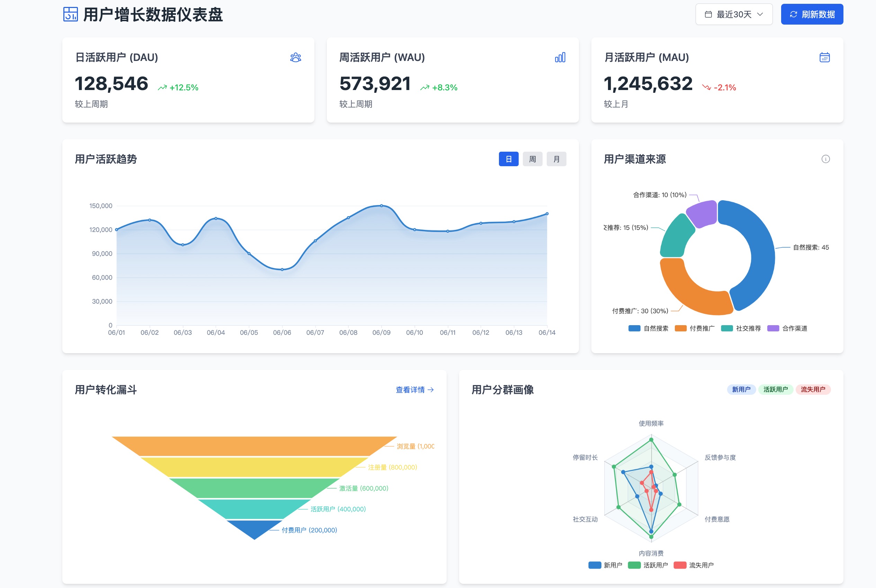Click the blue 付费用户 funnel tip
This screenshot has height=588, width=876.
point(254,528)
